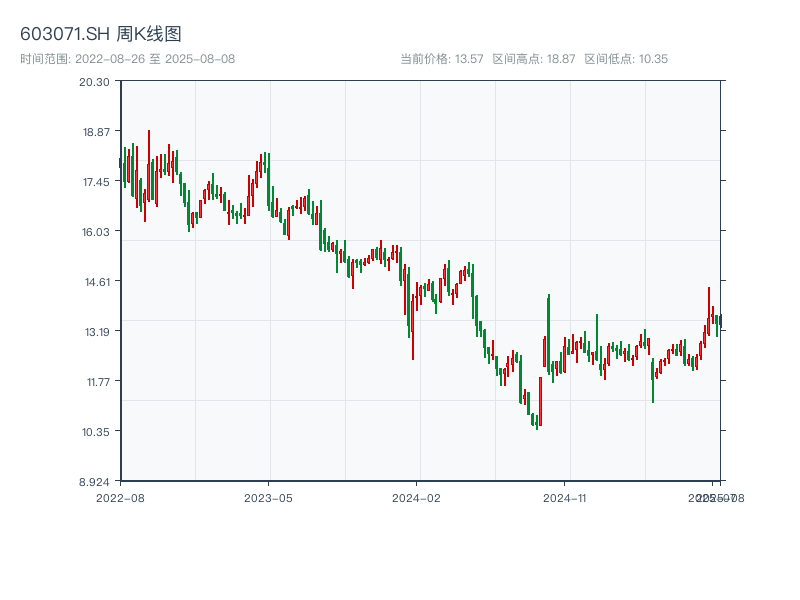Select the 时间范围 date range text
The height and width of the screenshot is (600, 800).
tap(127, 59)
